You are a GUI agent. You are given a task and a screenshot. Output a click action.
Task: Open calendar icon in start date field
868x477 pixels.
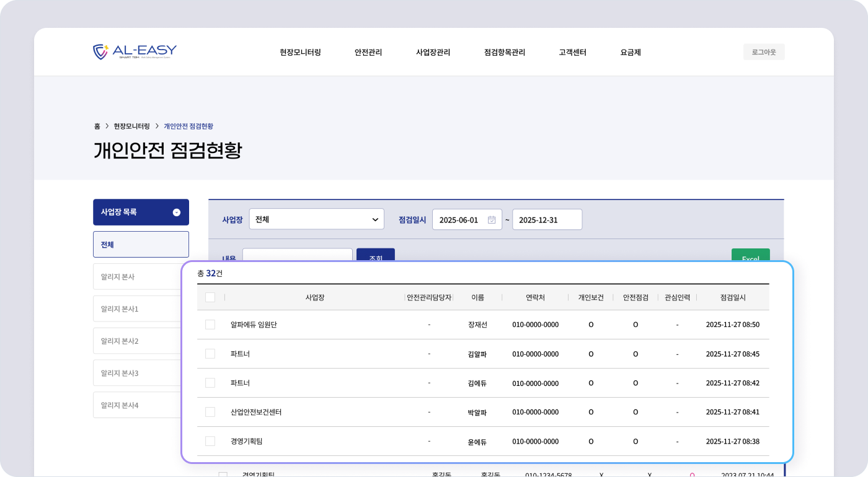(x=492, y=220)
